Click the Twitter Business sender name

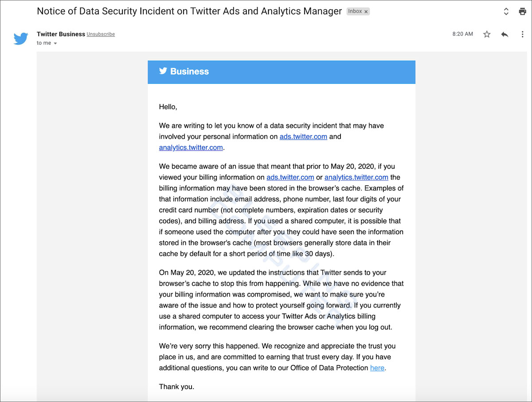[60, 34]
